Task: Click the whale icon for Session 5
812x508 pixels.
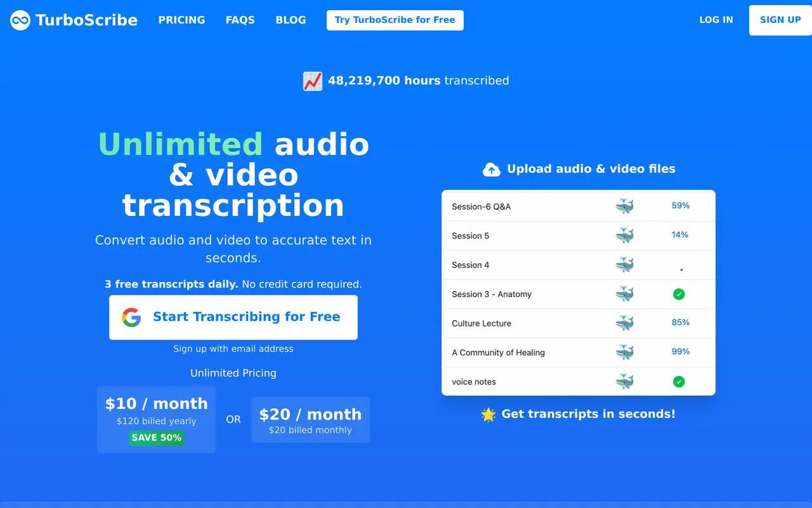Action: (x=625, y=236)
